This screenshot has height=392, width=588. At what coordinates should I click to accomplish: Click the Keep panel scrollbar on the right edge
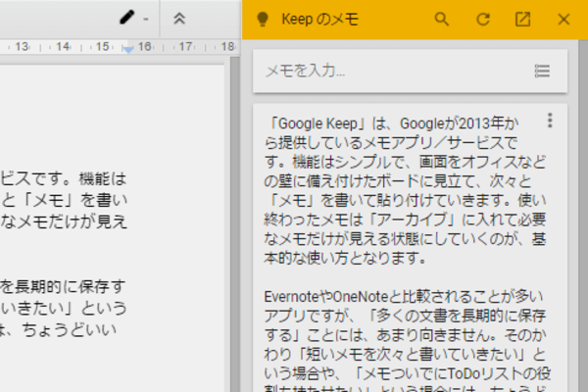pyautogui.click(x=583, y=216)
